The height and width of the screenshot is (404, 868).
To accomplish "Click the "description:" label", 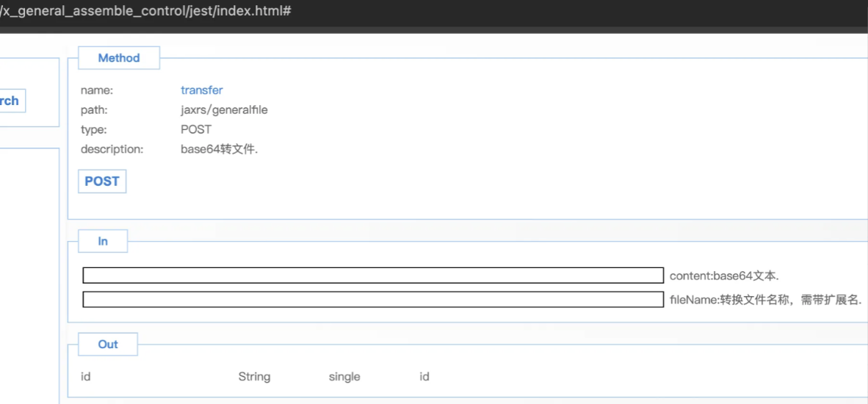I will point(112,149).
